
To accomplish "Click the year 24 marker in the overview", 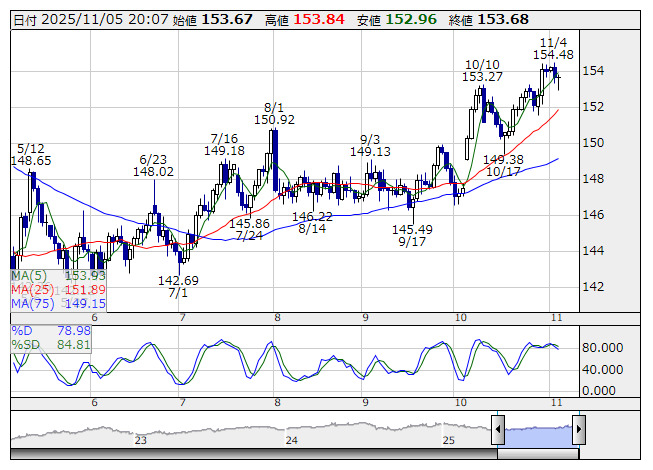I will (292, 440).
